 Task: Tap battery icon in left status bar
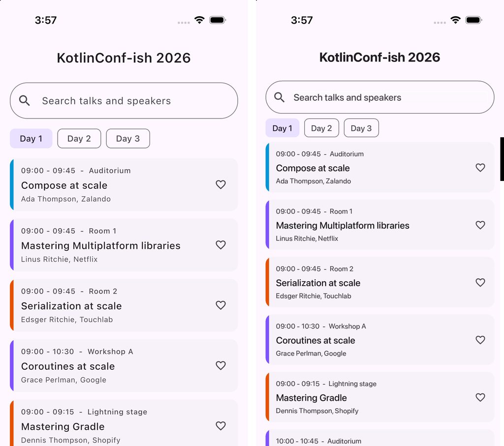click(218, 20)
